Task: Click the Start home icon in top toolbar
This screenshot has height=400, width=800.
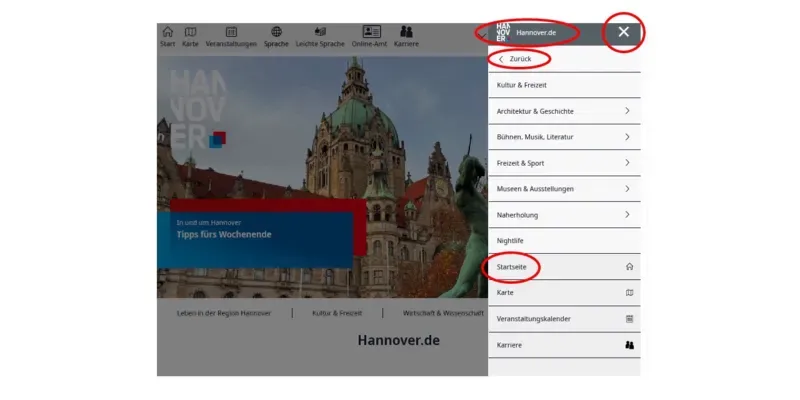Action: [167, 32]
